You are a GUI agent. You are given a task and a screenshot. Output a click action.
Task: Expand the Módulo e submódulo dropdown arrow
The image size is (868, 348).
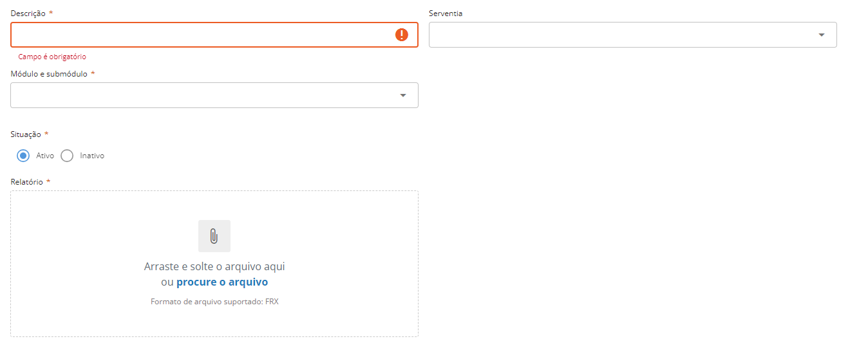[403, 95]
